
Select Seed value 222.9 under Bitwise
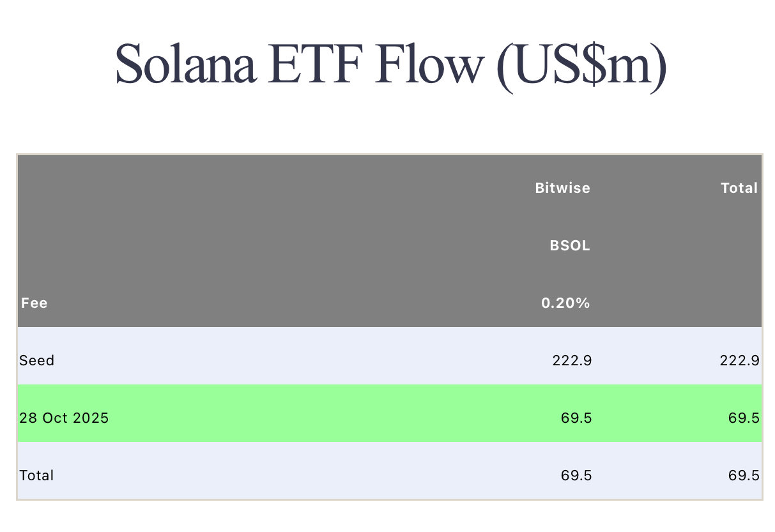tap(572, 361)
